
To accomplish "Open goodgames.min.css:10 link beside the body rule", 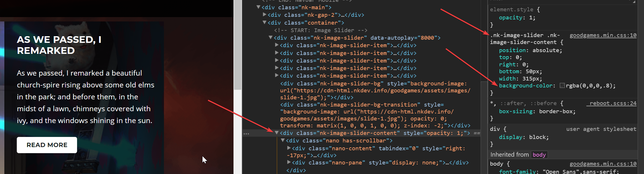I will [603, 164].
